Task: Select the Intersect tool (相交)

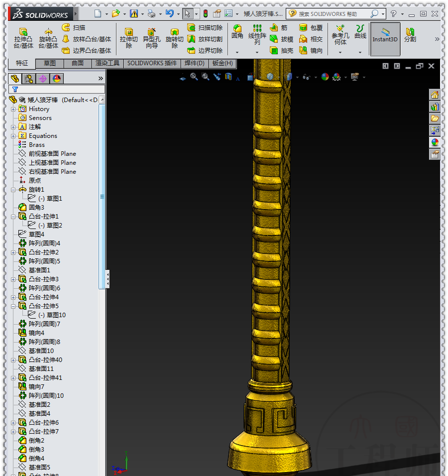Action: pos(311,39)
